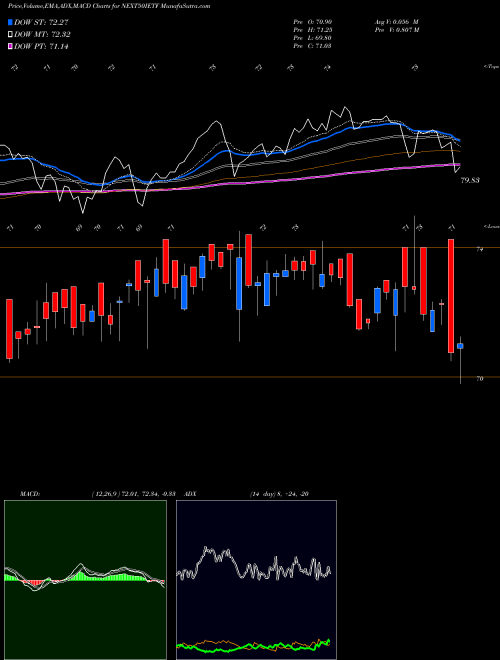Select the DOW ST: 72.27 label
The height and width of the screenshot is (660, 500).
point(41,22)
